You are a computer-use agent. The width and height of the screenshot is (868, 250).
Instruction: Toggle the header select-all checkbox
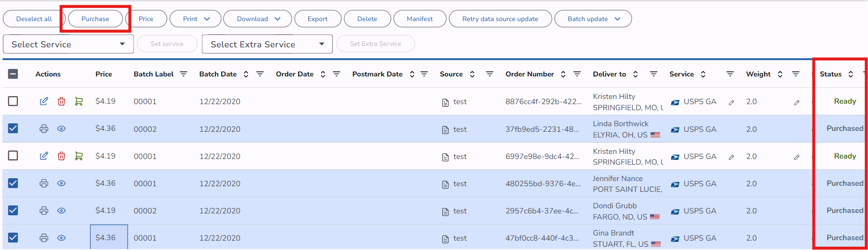[x=13, y=74]
